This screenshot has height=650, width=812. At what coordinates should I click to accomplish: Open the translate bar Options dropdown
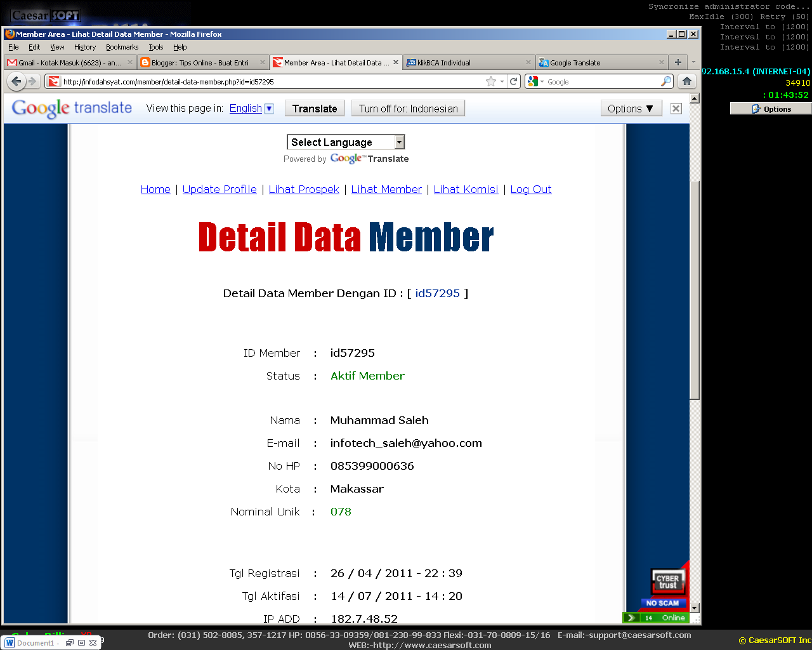[x=631, y=109]
